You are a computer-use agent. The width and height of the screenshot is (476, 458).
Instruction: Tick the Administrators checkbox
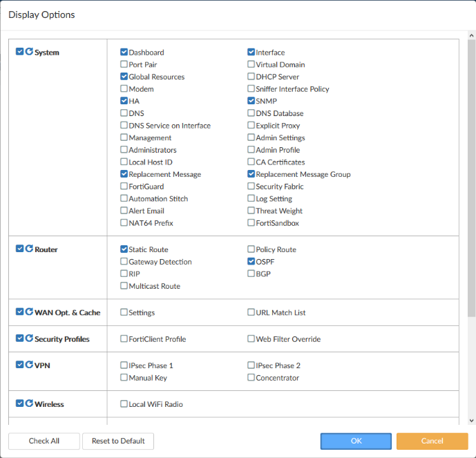(124, 149)
